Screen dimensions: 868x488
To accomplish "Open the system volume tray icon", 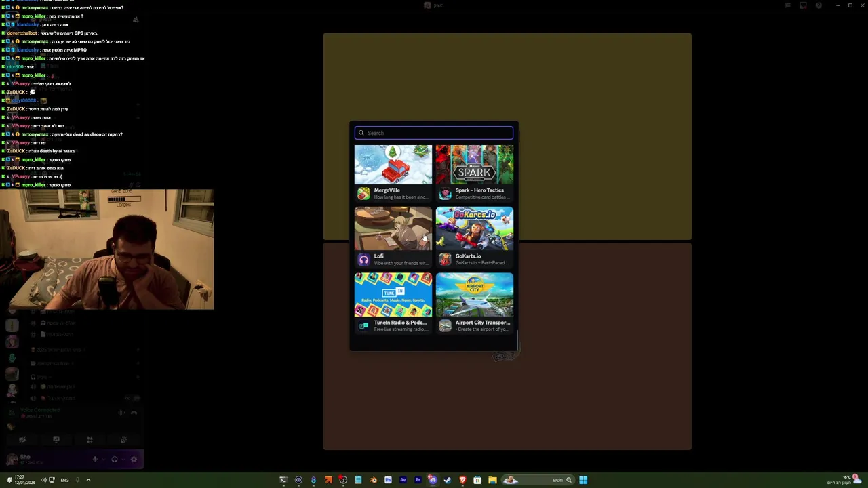I will coord(43,480).
